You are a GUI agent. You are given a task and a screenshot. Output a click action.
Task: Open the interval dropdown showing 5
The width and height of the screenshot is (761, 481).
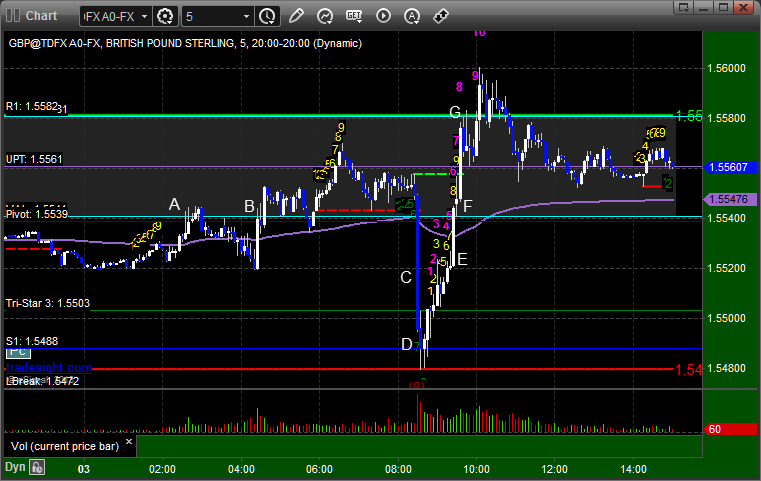tap(216, 17)
